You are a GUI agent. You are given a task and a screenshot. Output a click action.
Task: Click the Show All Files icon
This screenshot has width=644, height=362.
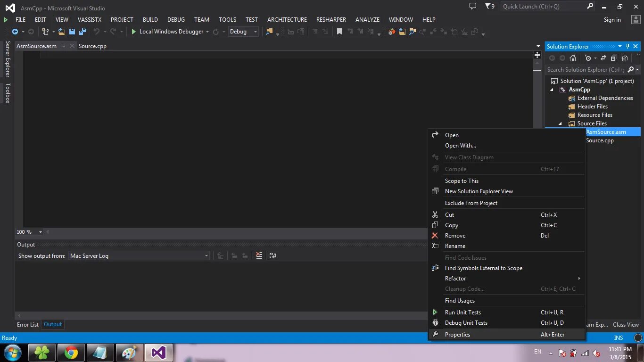625,58
